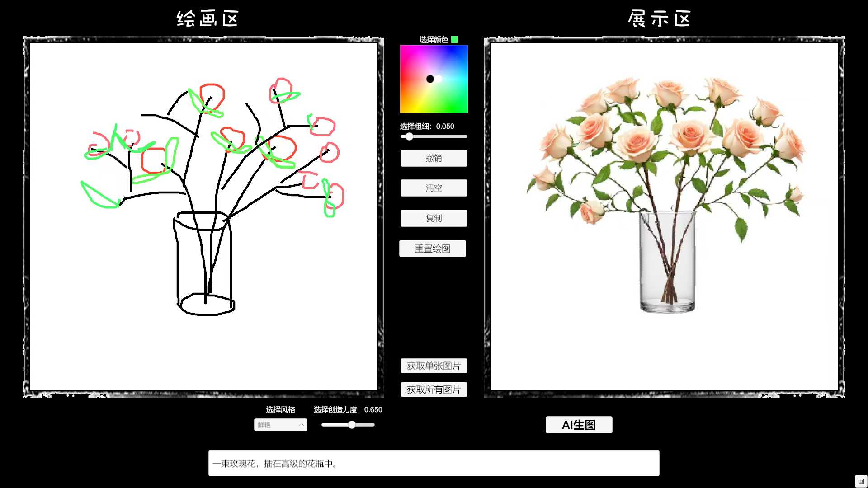The height and width of the screenshot is (488, 868).
Task: Pick a color in the color wheel square
Action: click(434, 79)
